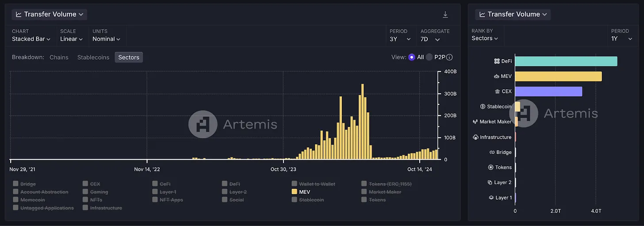Open the 3Y period dropdown
The width and height of the screenshot is (644, 226).
coord(400,39)
